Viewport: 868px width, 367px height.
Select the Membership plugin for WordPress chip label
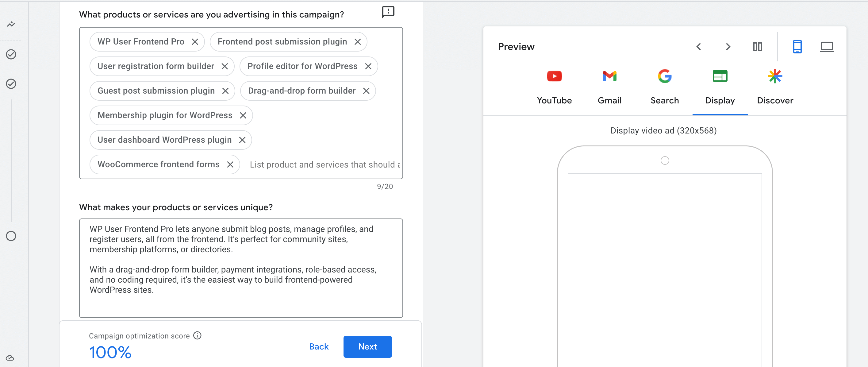[x=165, y=116]
